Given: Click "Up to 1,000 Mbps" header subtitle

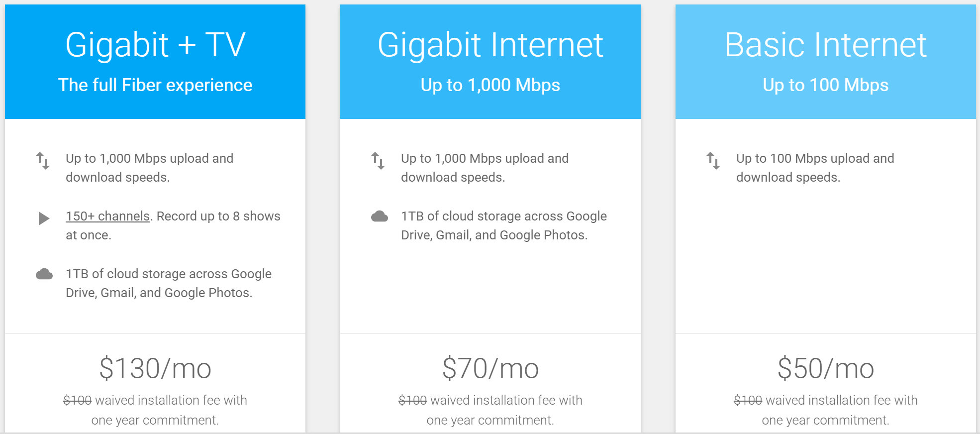Looking at the screenshot, I should pos(490,85).
